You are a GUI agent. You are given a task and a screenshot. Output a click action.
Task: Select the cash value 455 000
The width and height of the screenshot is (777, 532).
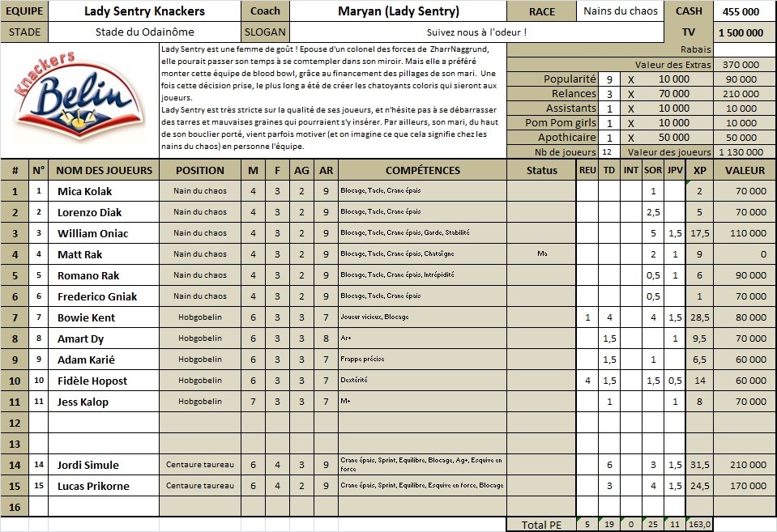(741, 11)
